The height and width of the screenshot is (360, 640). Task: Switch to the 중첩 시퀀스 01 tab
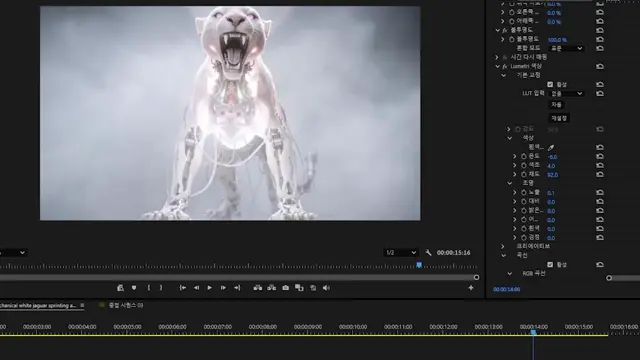(x=126, y=305)
